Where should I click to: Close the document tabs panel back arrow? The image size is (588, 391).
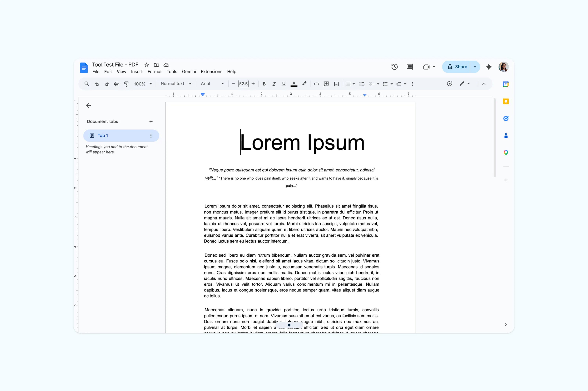pos(88,106)
